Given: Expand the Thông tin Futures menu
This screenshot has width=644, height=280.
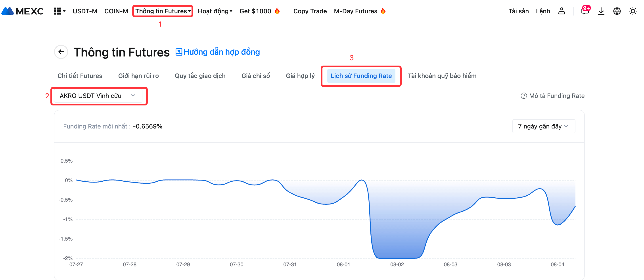Looking at the screenshot, I should pyautogui.click(x=163, y=11).
